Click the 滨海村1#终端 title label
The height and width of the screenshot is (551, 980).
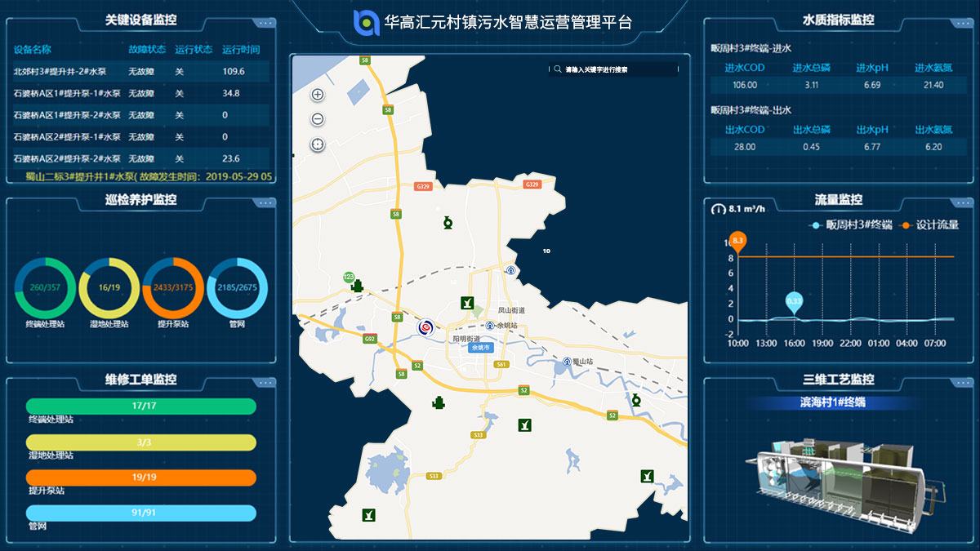(x=832, y=402)
